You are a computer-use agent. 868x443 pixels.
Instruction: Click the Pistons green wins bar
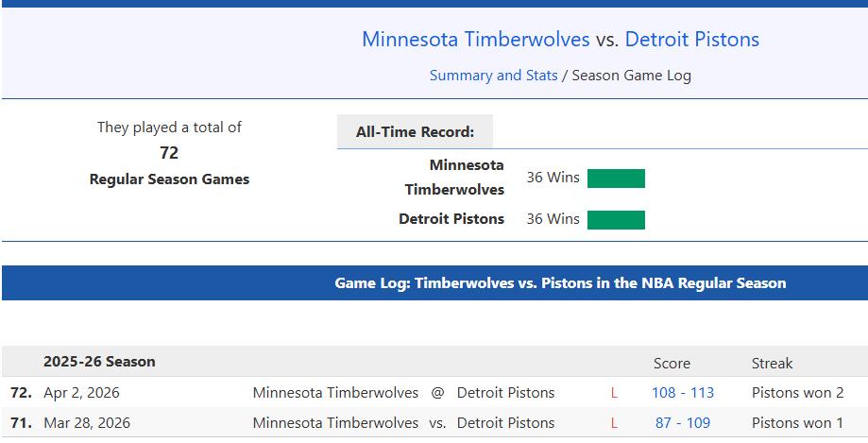coord(616,220)
